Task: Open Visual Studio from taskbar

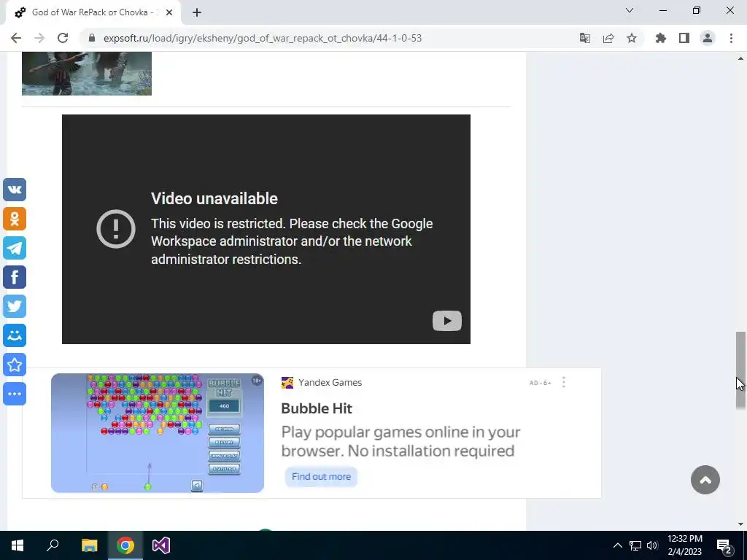Action: click(161, 545)
